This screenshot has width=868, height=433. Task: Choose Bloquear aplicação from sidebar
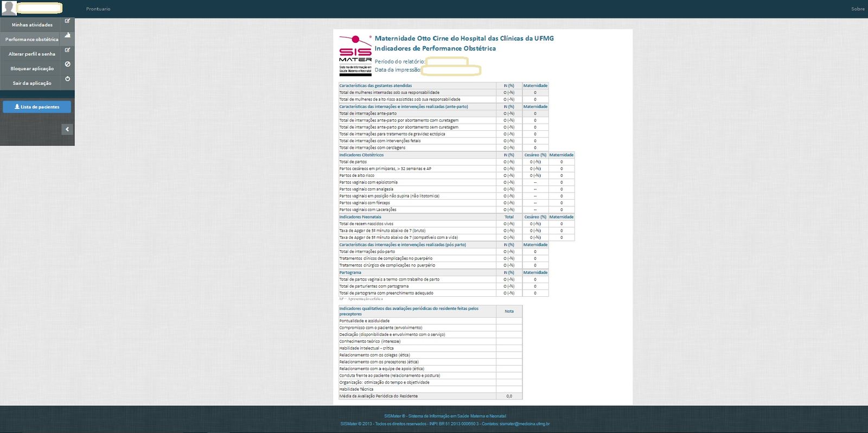pos(31,69)
